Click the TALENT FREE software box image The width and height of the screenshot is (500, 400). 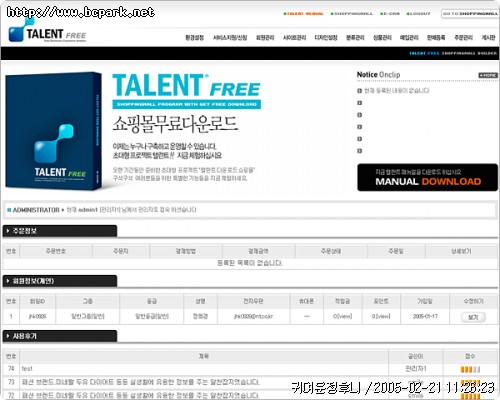point(54,131)
